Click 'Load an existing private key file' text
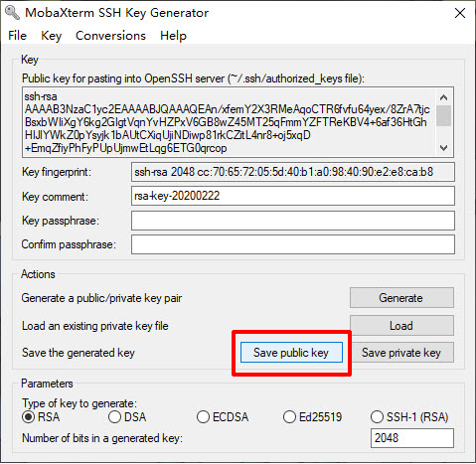The height and width of the screenshot is (464, 476). pyautogui.click(x=95, y=326)
